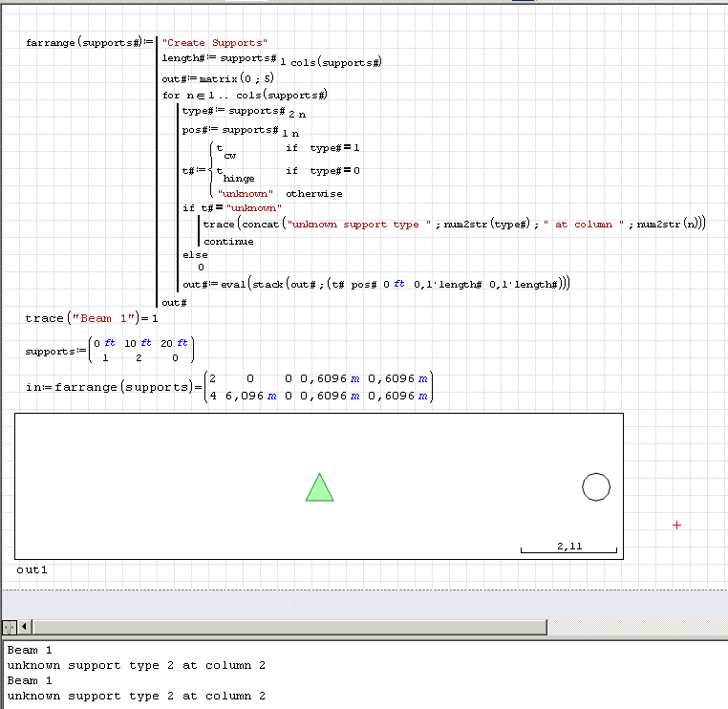Click the left scroll arrow of the horizontal scrollbar

(25, 627)
